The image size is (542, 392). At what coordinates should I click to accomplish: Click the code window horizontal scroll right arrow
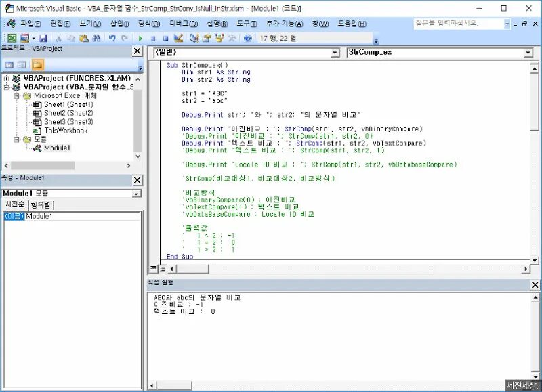coord(526,268)
